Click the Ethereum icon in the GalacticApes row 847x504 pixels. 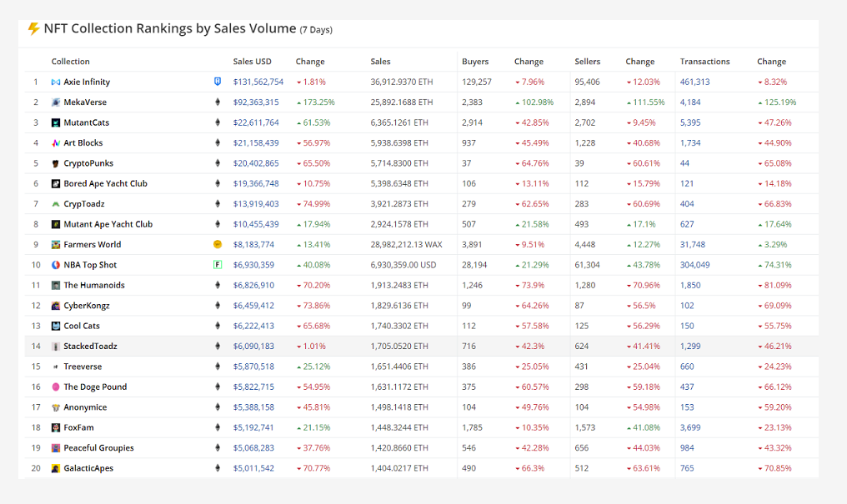click(x=218, y=468)
